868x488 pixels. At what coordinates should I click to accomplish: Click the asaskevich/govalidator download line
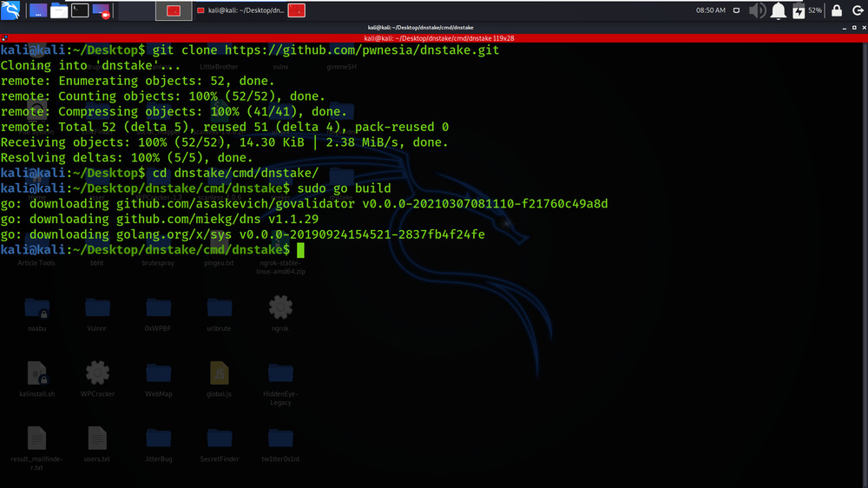[304, 204]
